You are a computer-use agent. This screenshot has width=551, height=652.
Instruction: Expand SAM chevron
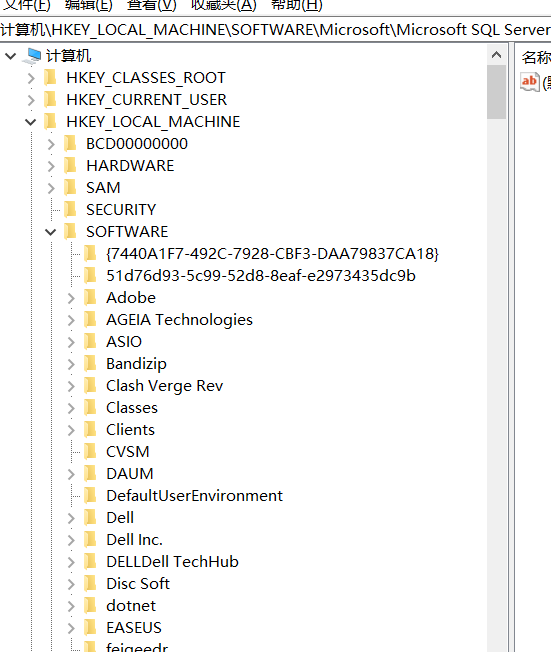51,188
